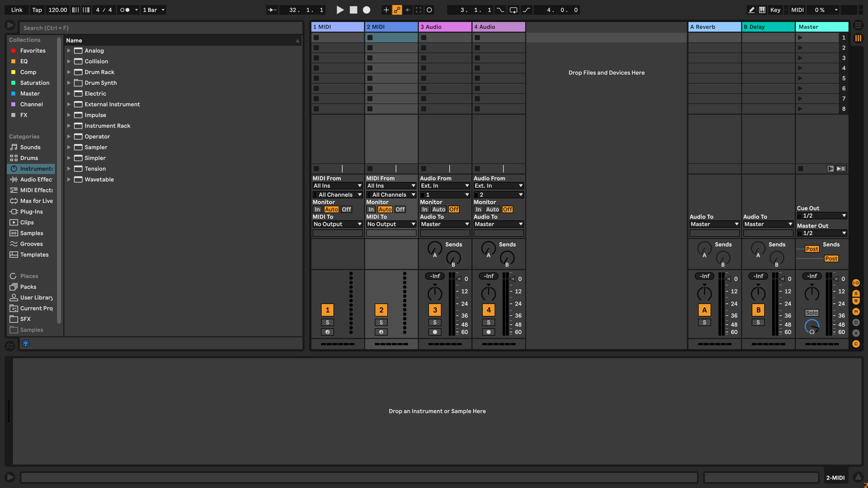Toggle track 3 activator button
868x488 pixels.
[x=435, y=310]
